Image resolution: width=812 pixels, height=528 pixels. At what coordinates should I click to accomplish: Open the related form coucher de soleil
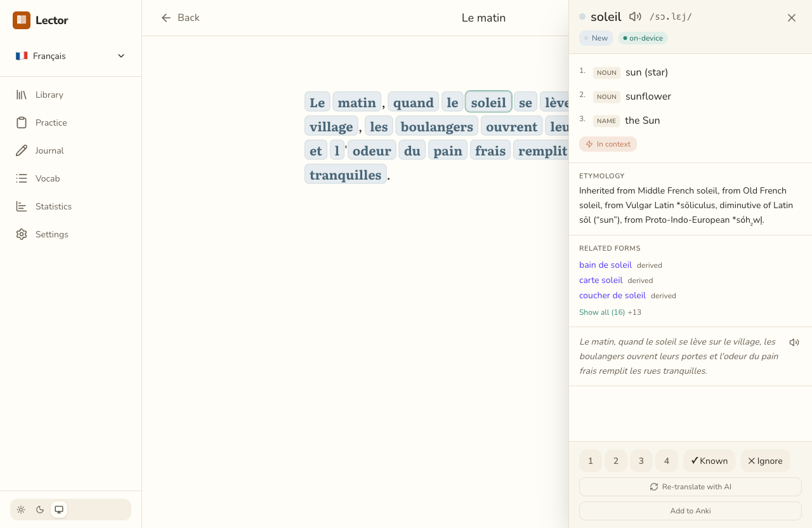pos(612,295)
